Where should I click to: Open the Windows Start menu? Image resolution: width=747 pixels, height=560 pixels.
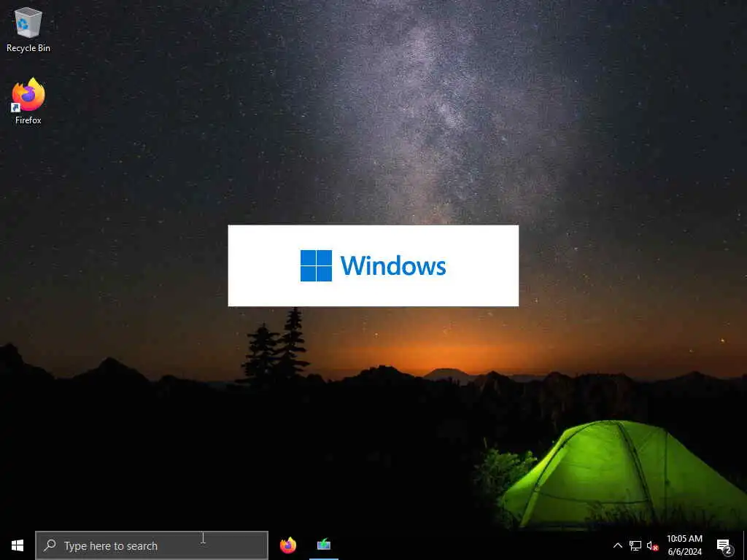coord(18,545)
